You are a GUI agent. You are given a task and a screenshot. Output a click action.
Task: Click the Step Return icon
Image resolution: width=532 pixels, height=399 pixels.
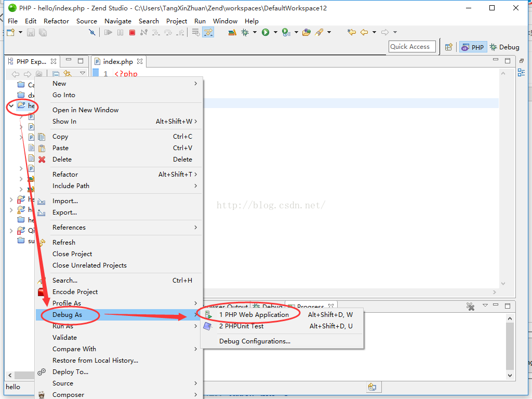click(180, 33)
